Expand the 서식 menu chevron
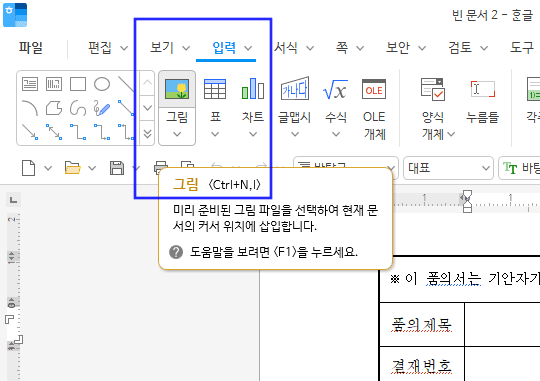Viewport: 540px width, 381px height. click(x=310, y=48)
